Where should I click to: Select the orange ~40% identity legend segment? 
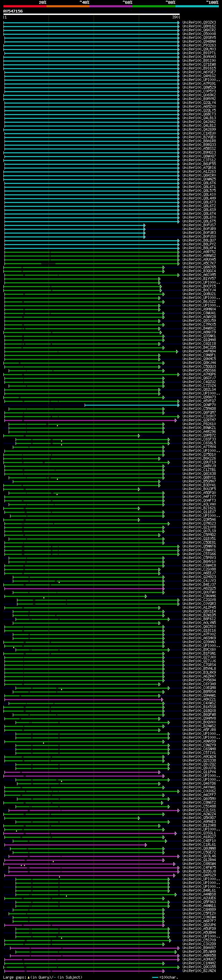click(x=68, y=6)
